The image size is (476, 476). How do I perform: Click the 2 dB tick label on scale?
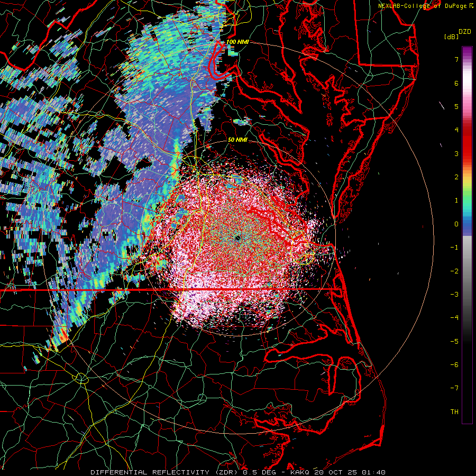point(456,177)
